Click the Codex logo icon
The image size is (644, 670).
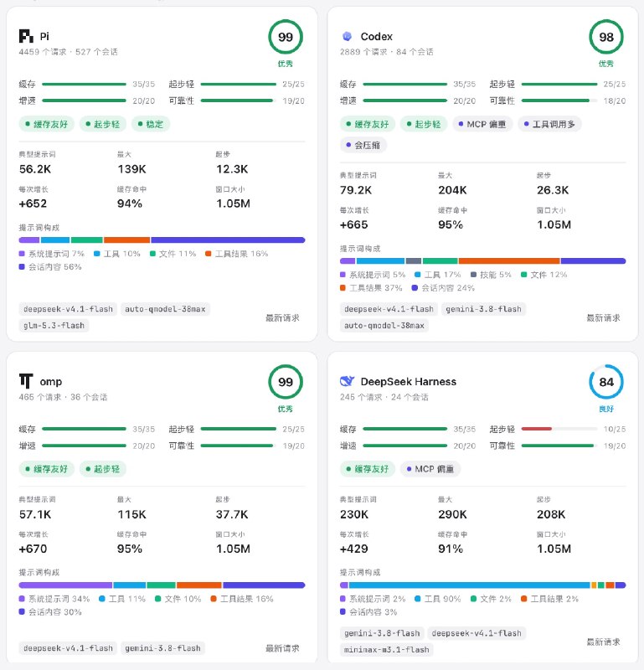point(347,36)
